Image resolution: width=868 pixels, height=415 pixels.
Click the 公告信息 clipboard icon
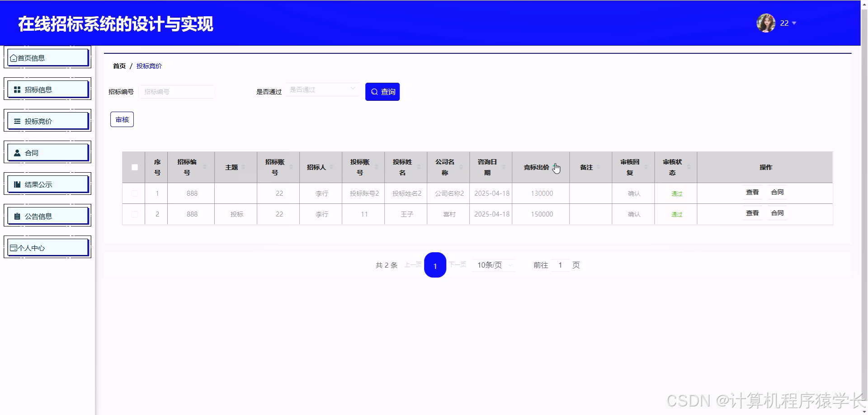coord(17,216)
